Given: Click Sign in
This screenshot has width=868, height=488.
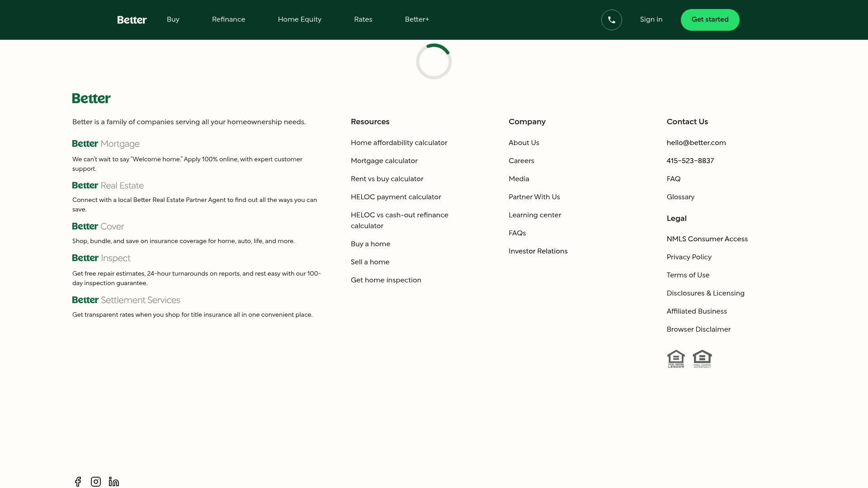Looking at the screenshot, I should tap(651, 19).
